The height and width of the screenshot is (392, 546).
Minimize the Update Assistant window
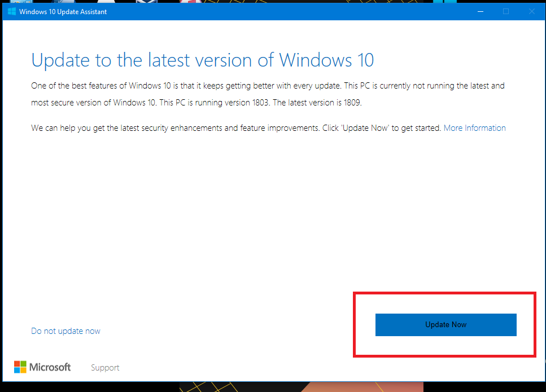pyautogui.click(x=480, y=11)
